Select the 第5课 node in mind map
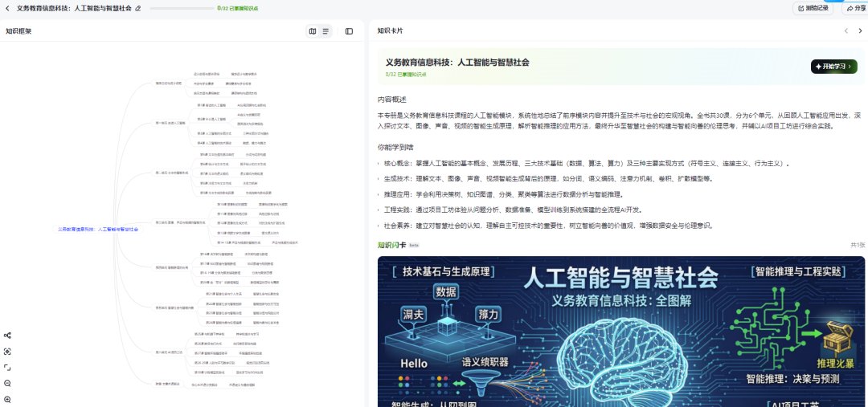The height and width of the screenshot is (407, 868). (216, 154)
